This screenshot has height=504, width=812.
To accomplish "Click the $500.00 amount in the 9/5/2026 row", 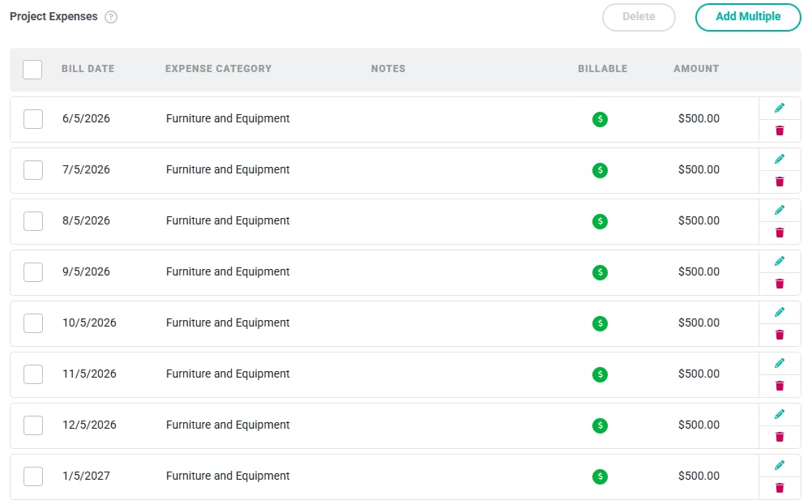I will coord(699,272).
